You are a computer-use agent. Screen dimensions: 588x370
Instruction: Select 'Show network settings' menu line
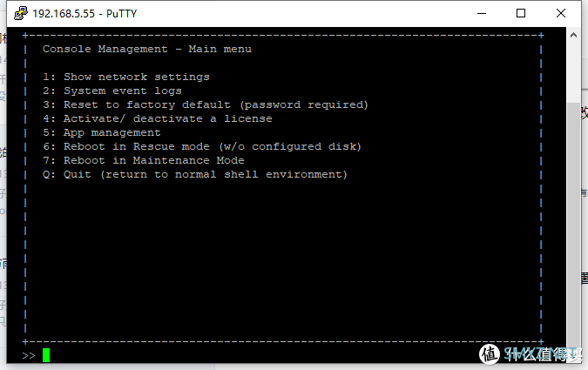coord(126,77)
